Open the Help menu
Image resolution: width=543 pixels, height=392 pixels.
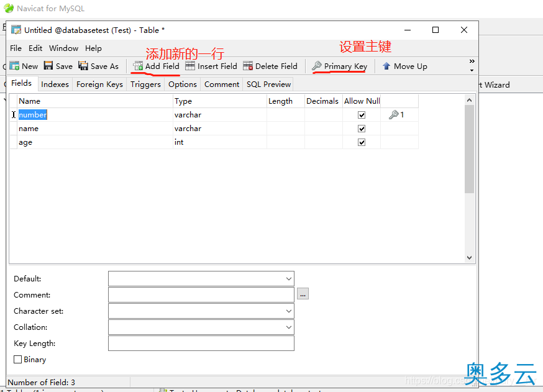(93, 48)
